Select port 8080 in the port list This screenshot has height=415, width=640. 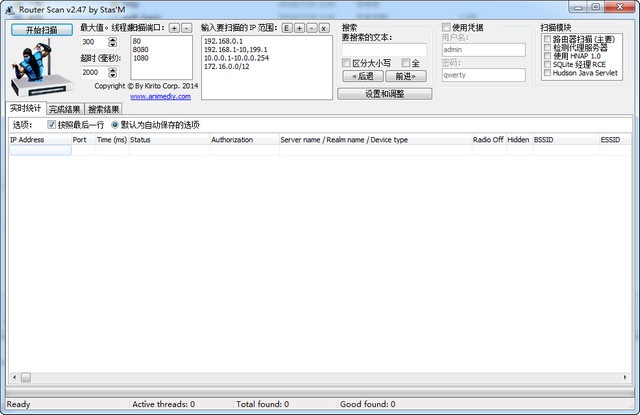pyautogui.click(x=140, y=49)
